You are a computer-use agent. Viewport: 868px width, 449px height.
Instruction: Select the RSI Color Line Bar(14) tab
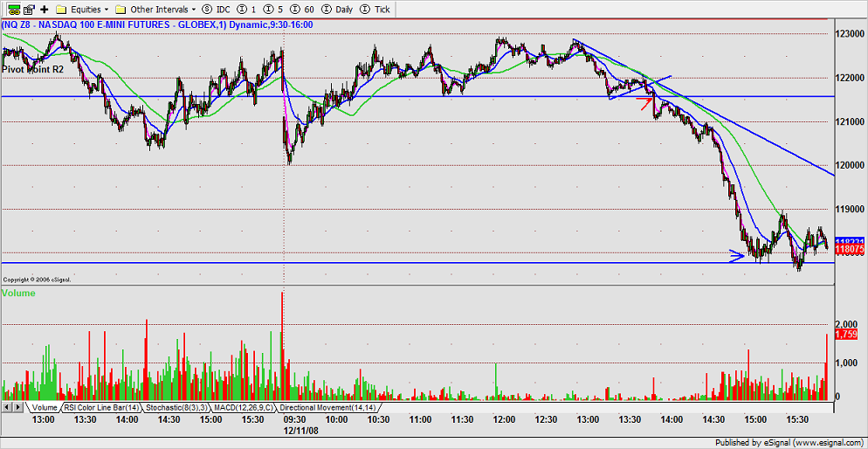[100, 407]
